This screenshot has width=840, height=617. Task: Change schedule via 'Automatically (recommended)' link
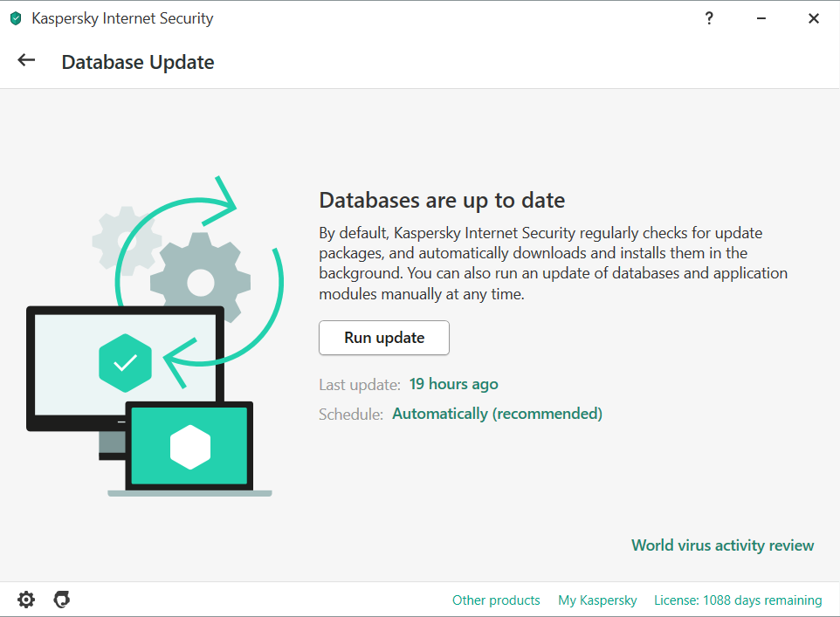(497, 414)
